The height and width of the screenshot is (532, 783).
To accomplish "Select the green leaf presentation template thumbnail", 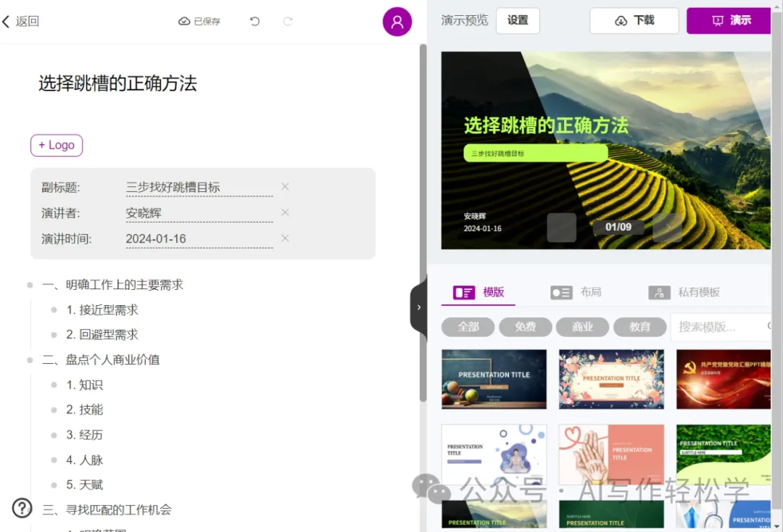I will (x=723, y=454).
